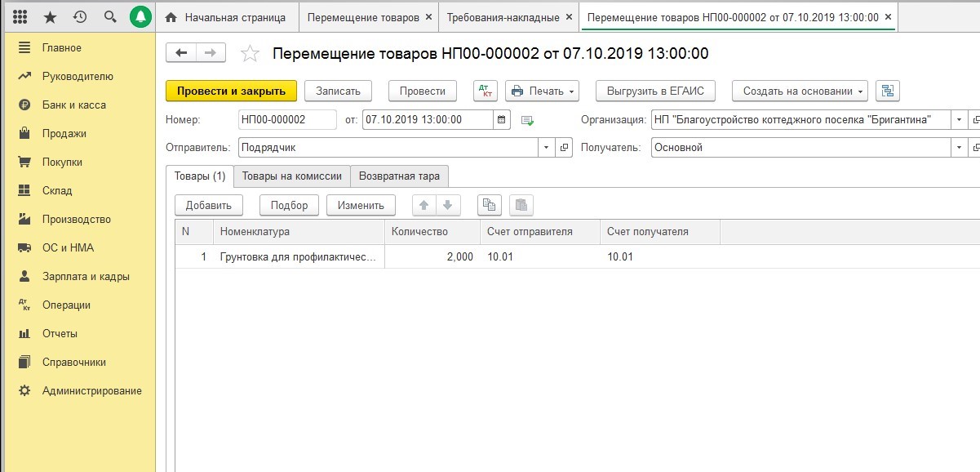Screen dimensions: 980x472
Task: Open Продажи section in sidebar
Action: pyautogui.click(x=64, y=133)
